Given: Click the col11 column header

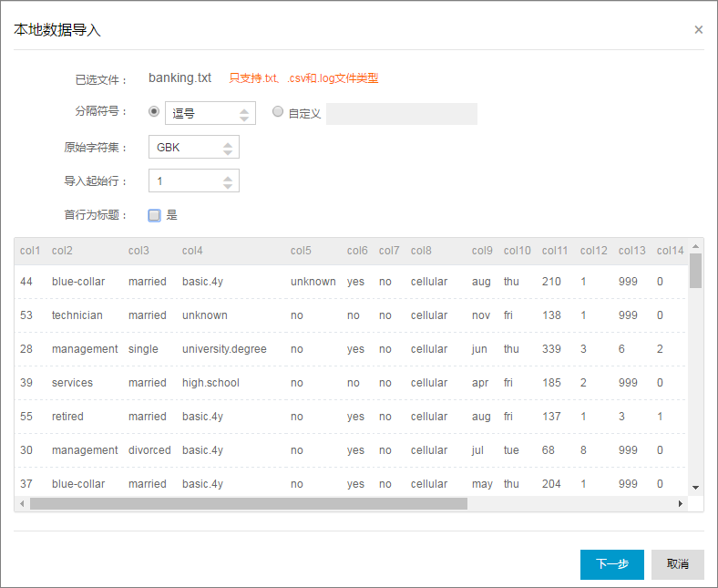Looking at the screenshot, I should [x=555, y=251].
